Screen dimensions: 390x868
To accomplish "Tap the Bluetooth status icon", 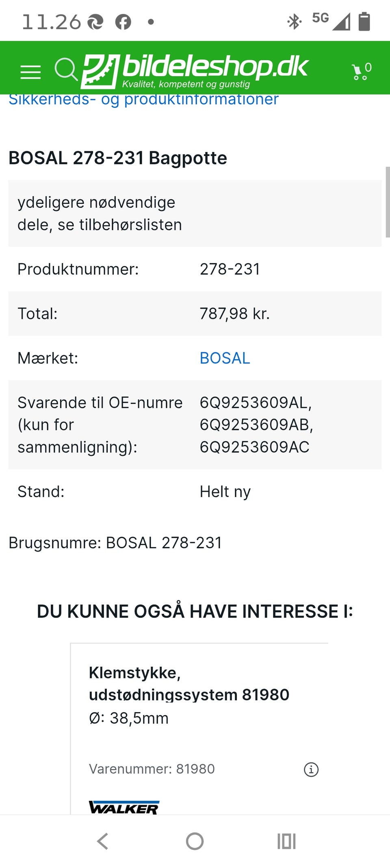I will (294, 22).
